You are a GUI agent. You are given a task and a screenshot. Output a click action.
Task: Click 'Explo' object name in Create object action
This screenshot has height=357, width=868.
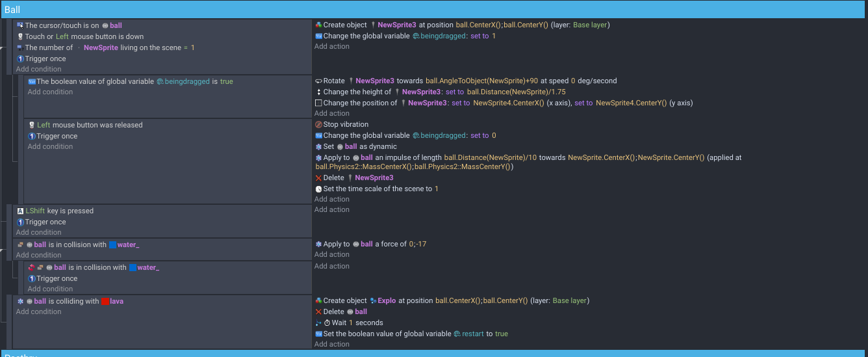387,300
